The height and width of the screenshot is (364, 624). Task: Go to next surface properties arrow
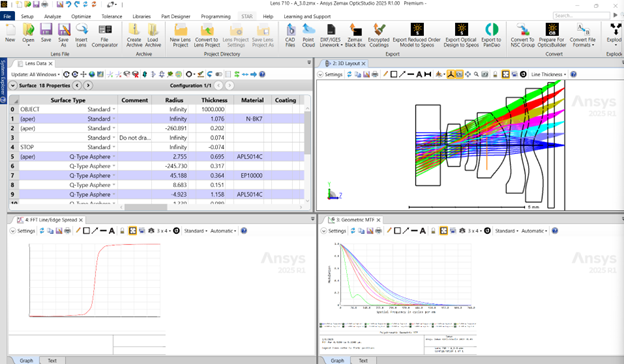88,86
